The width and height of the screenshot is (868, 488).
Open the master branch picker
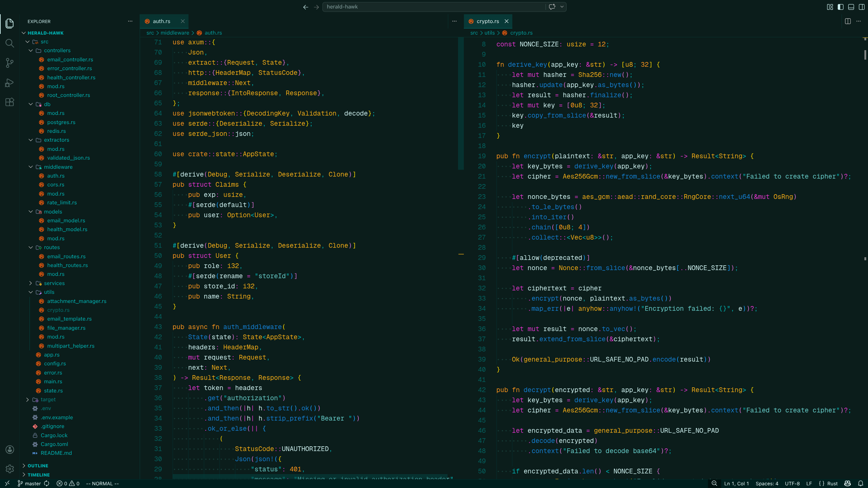(29, 484)
